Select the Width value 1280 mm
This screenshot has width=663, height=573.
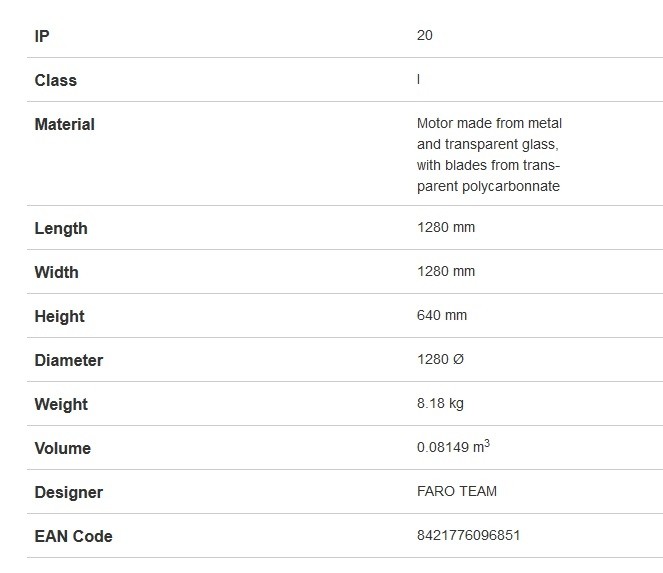click(x=446, y=271)
